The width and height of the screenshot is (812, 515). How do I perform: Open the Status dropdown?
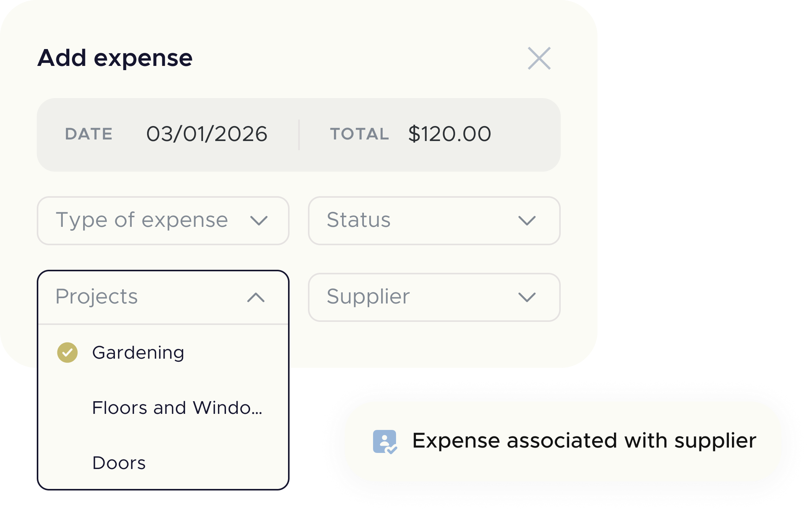[434, 220]
